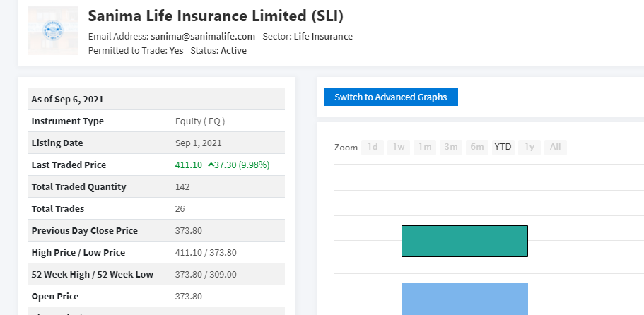The width and height of the screenshot is (644, 315).
Task: Select the YTD zoom range
Action: point(503,147)
